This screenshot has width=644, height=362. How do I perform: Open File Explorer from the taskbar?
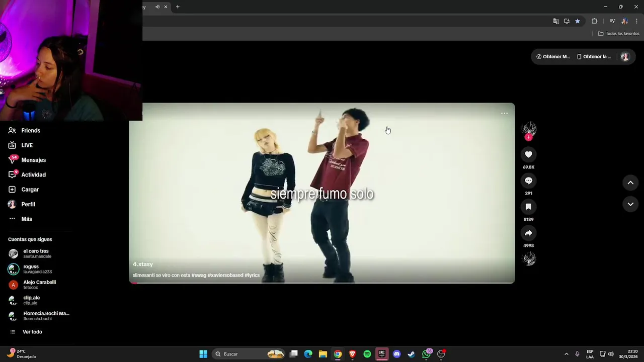[x=323, y=354]
